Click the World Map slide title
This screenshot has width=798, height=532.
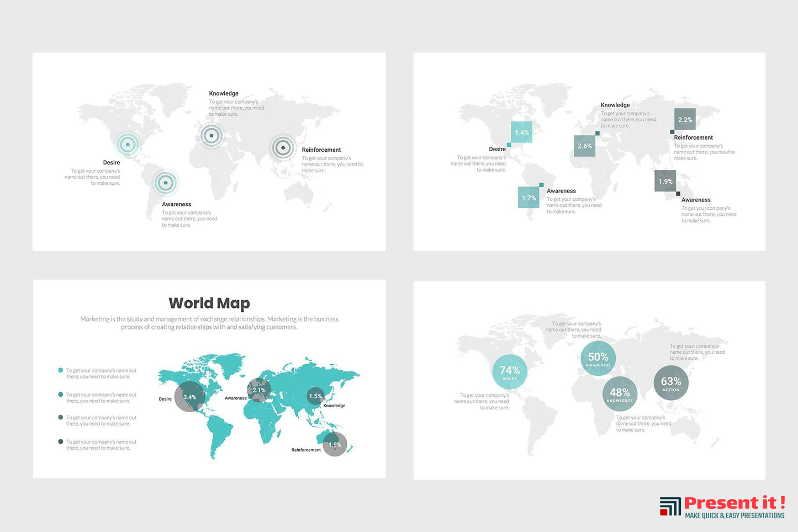coord(209,303)
